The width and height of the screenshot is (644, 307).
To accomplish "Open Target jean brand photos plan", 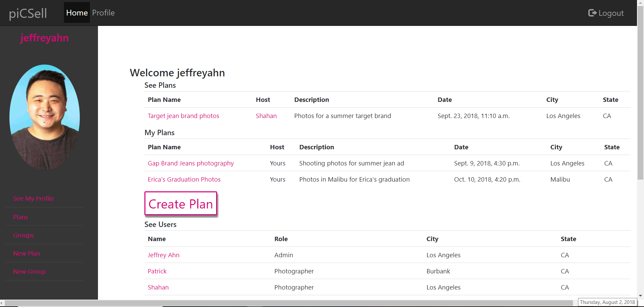I will (x=183, y=116).
